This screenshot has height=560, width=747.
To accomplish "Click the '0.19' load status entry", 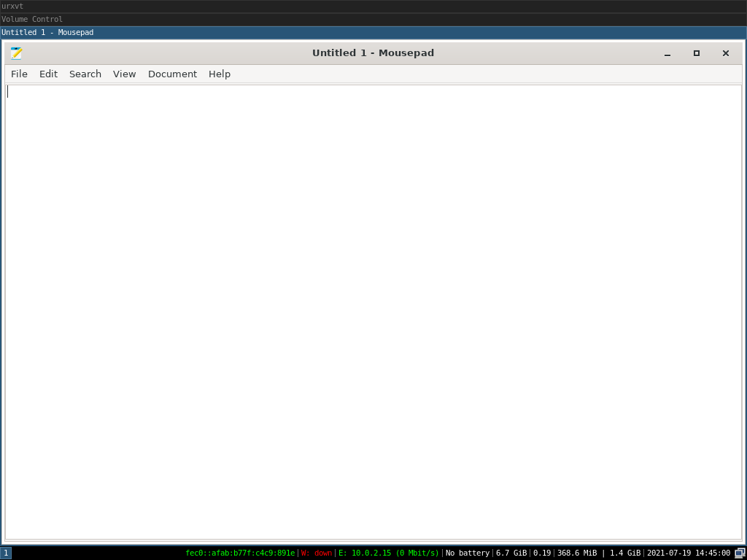I will [542, 553].
